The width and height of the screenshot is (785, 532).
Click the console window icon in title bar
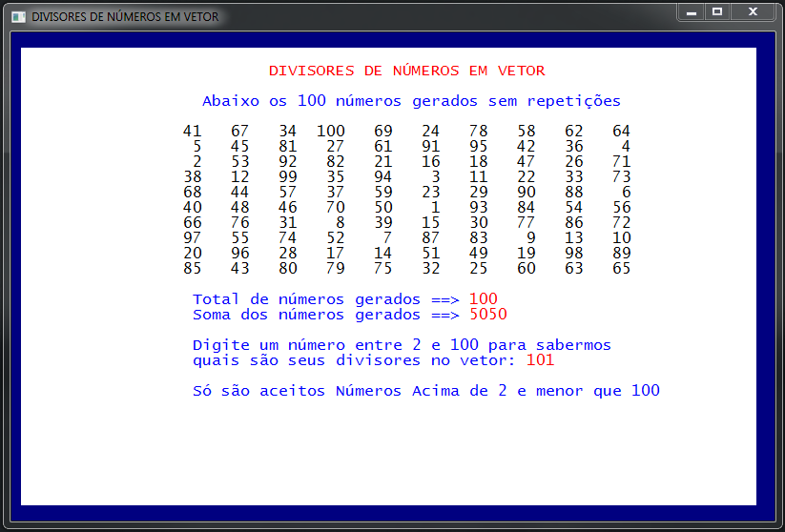point(18,17)
